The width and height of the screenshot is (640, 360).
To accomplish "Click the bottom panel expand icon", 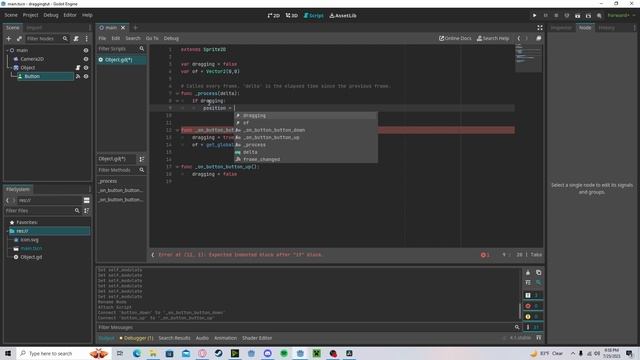I will (x=539, y=338).
